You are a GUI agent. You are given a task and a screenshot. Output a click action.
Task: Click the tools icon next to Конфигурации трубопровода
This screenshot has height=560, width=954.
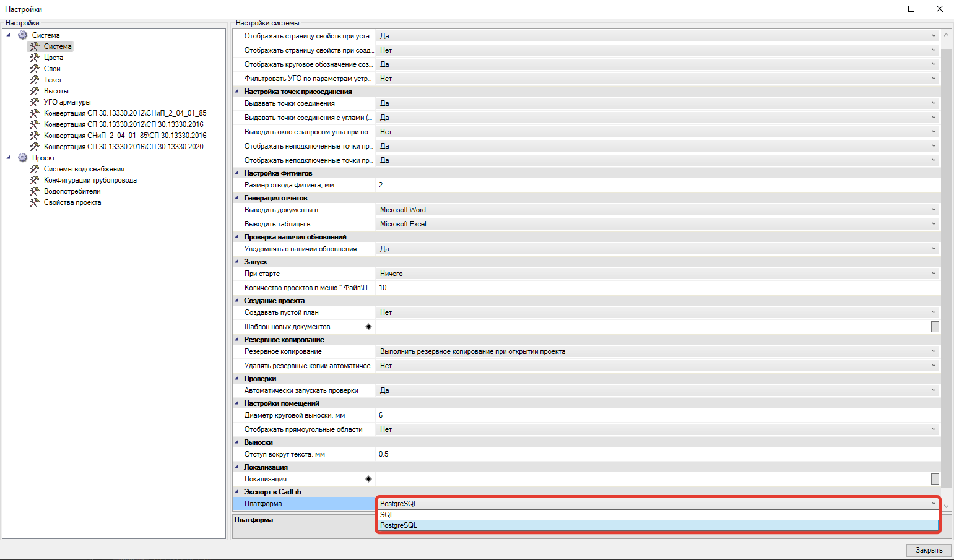pyautogui.click(x=35, y=180)
